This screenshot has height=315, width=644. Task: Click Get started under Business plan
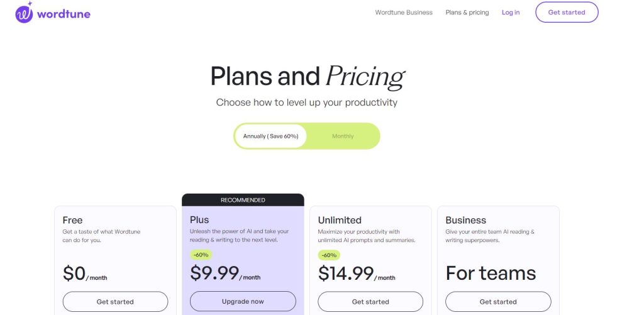tap(498, 302)
